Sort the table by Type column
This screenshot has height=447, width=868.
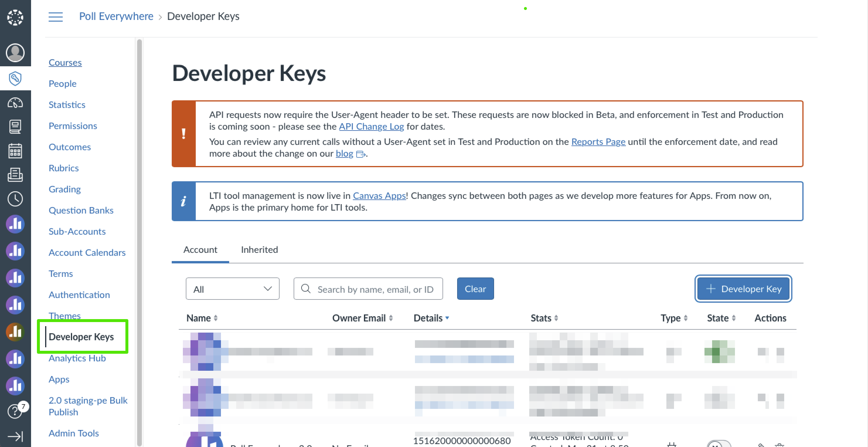(674, 318)
